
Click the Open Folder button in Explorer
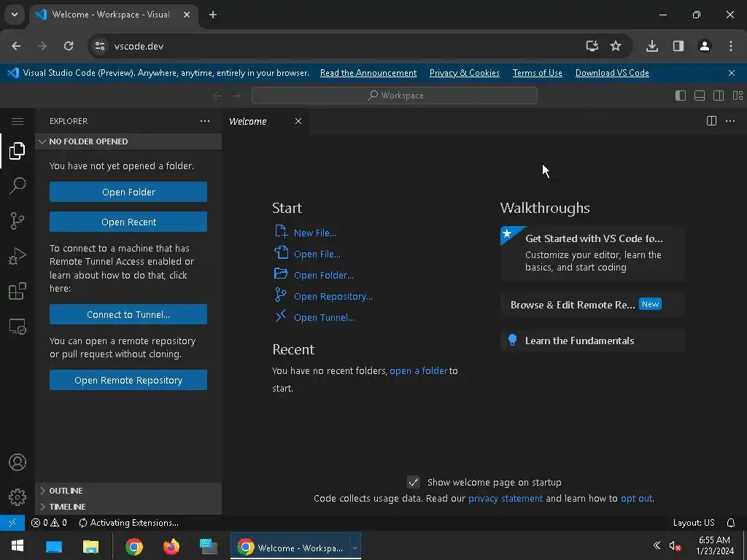click(128, 192)
